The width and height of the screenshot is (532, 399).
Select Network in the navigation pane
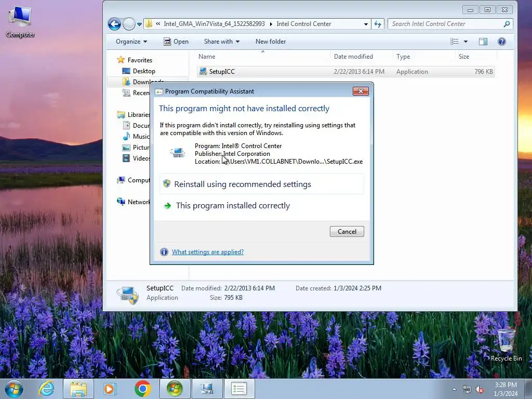click(x=133, y=202)
